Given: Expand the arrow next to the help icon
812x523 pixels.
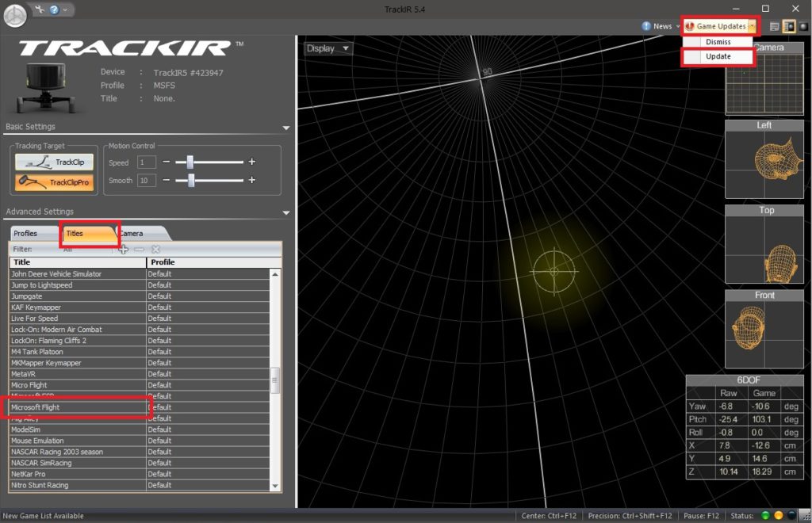Looking at the screenshot, I should 65,10.
